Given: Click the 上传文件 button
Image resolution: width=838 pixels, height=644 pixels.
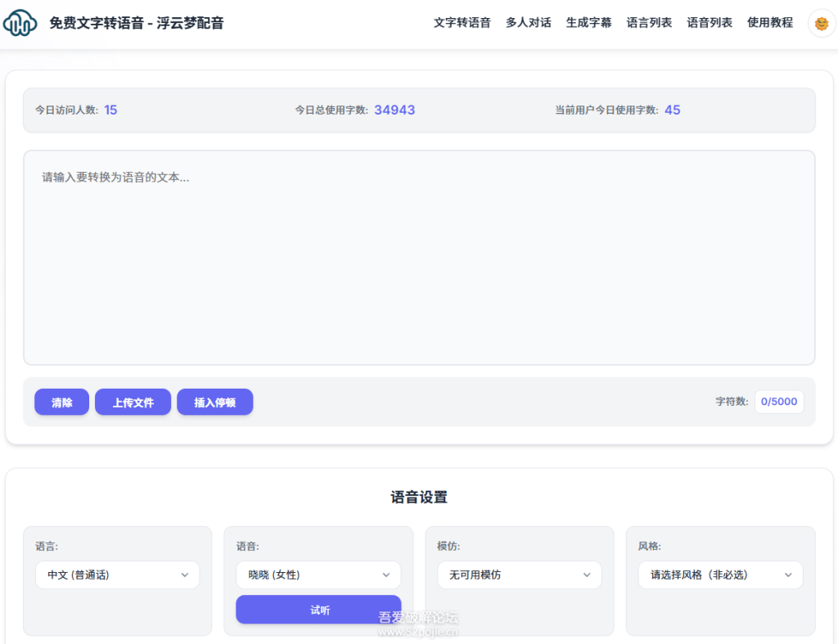Looking at the screenshot, I should pyautogui.click(x=133, y=402).
